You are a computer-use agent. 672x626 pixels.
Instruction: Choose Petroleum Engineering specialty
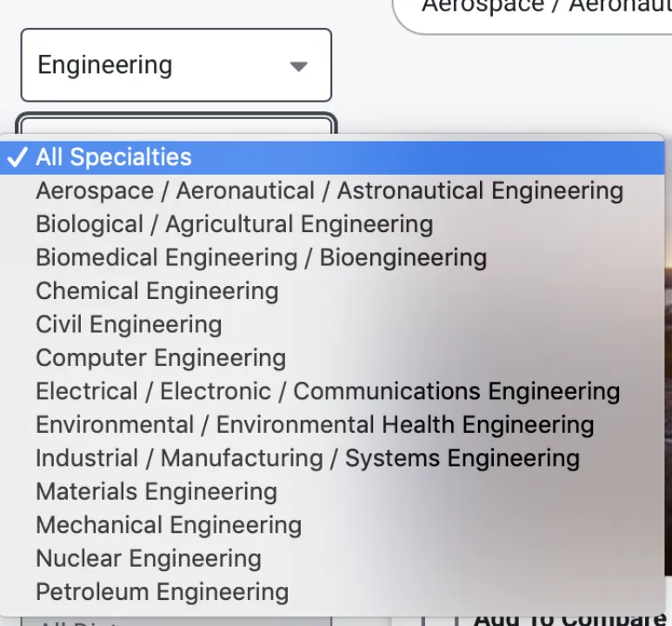332,592
